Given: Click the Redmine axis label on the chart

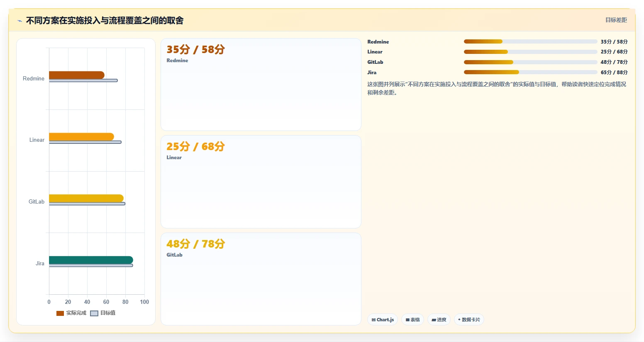Looking at the screenshot, I should [34, 78].
